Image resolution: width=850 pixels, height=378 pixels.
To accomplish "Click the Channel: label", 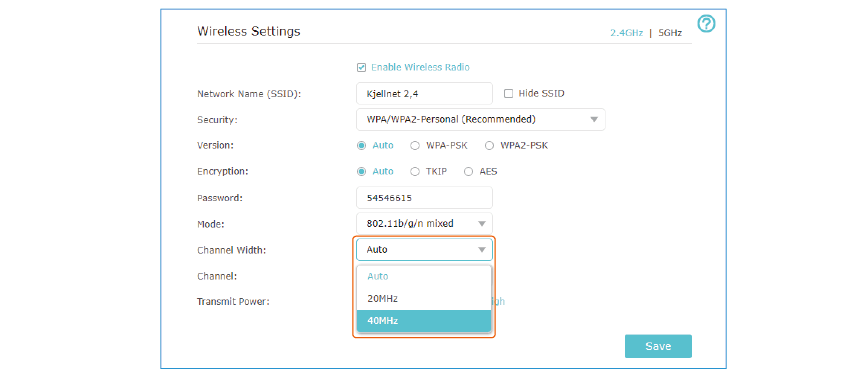I will (217, 276).
